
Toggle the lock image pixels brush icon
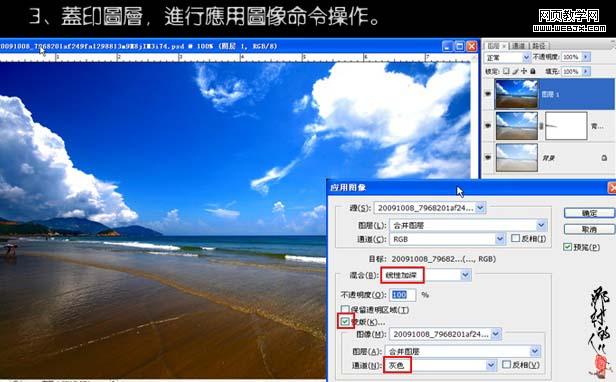pos(515,71)
